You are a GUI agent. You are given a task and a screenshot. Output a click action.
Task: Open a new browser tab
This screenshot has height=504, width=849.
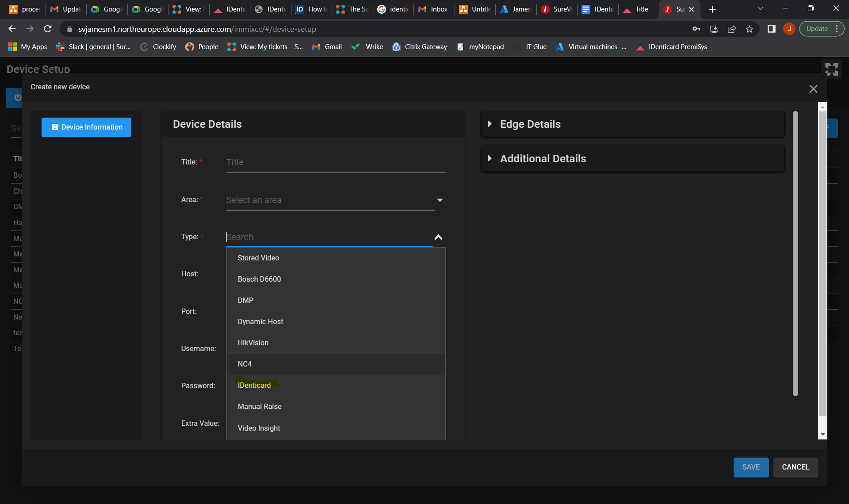coord(712,9)
